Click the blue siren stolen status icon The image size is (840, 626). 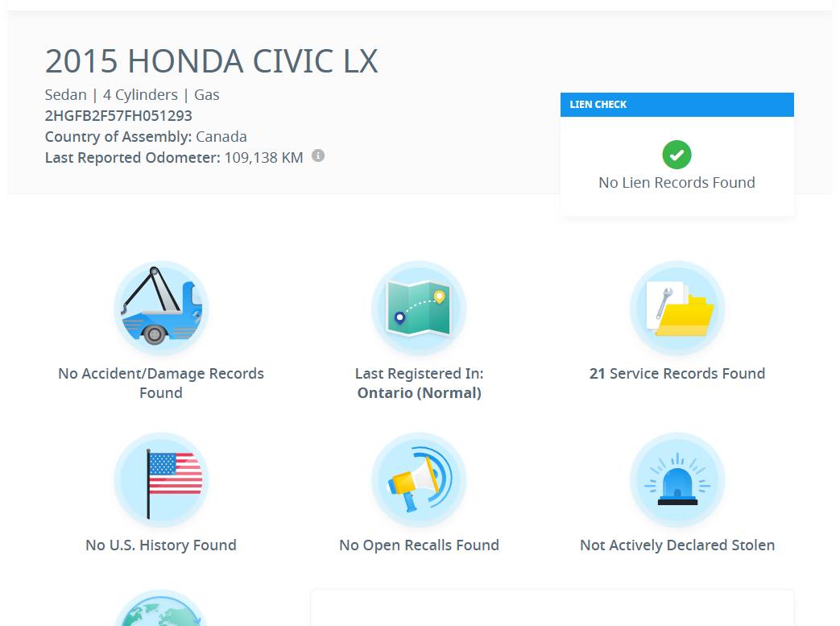click(x=677, y=479)
